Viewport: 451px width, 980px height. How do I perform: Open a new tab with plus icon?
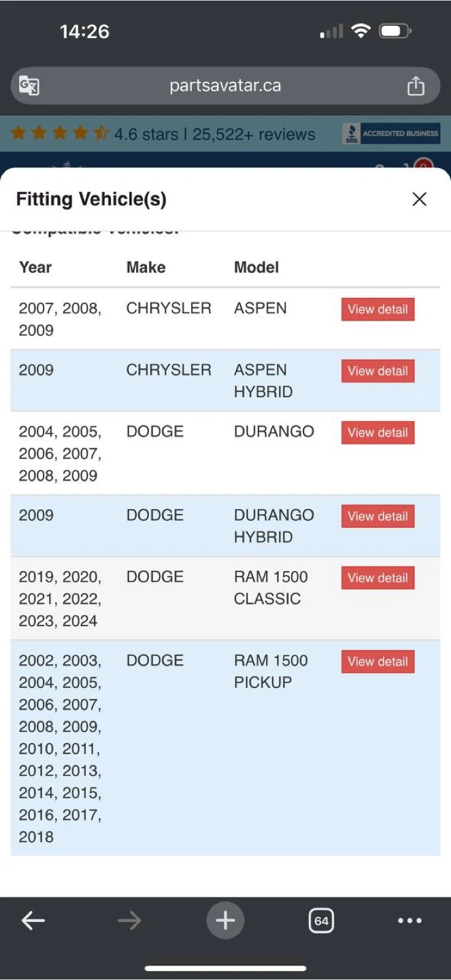point(225,921)
